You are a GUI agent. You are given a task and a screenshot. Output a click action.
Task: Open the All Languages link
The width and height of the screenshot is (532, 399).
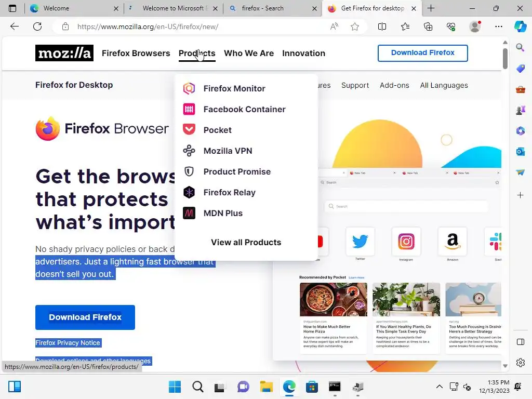pos(444,85)
